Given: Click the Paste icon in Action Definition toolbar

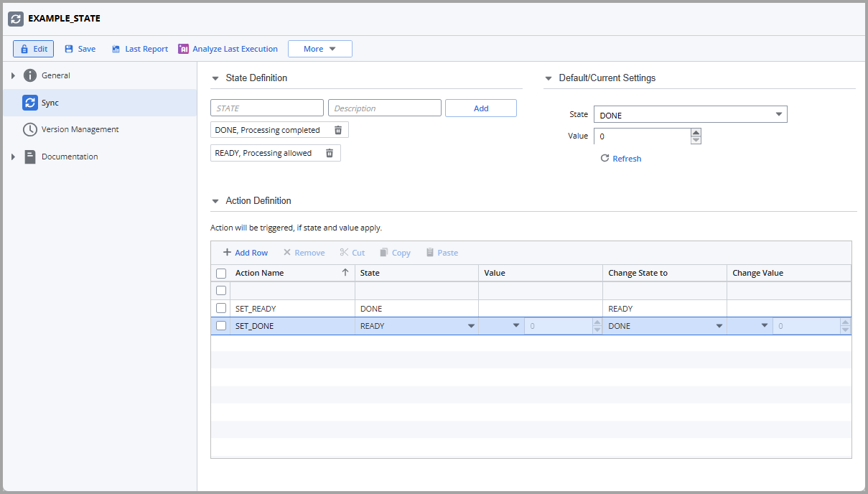Looking at the screenshot, I should [x=429, y=252].
